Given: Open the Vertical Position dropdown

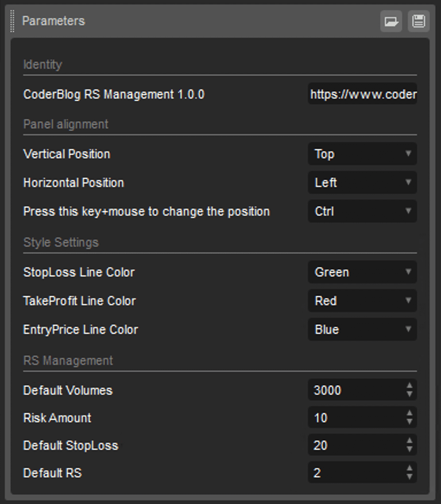Looking at the screenshot, I should [x=362, y=154].
